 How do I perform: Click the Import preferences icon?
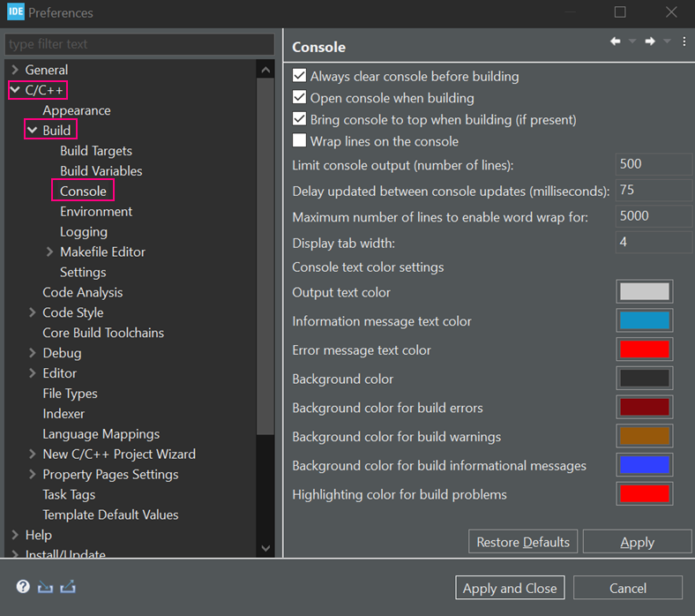[x=45, y=587]
